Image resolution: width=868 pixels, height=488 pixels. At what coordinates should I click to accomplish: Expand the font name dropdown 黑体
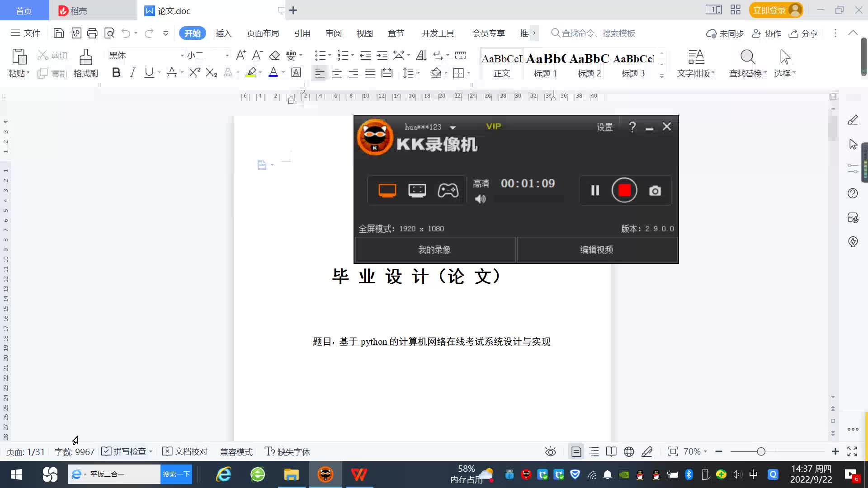(x=182, y=55)
